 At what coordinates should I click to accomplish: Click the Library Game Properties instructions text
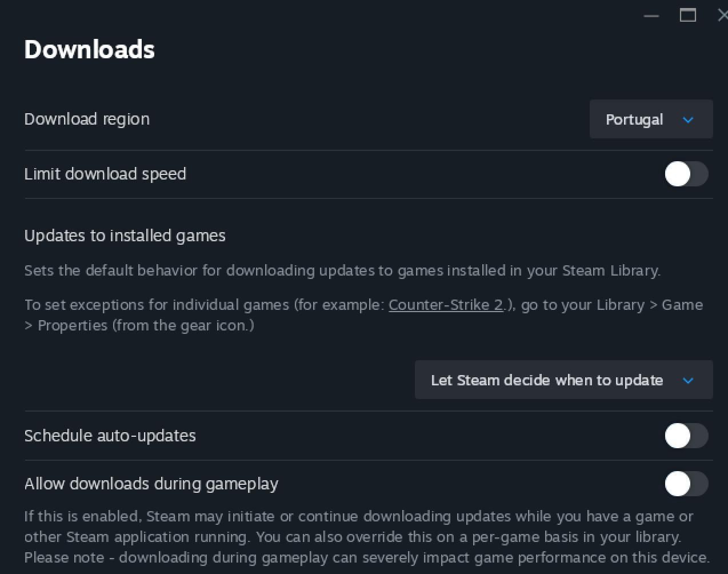coord(364,315)
